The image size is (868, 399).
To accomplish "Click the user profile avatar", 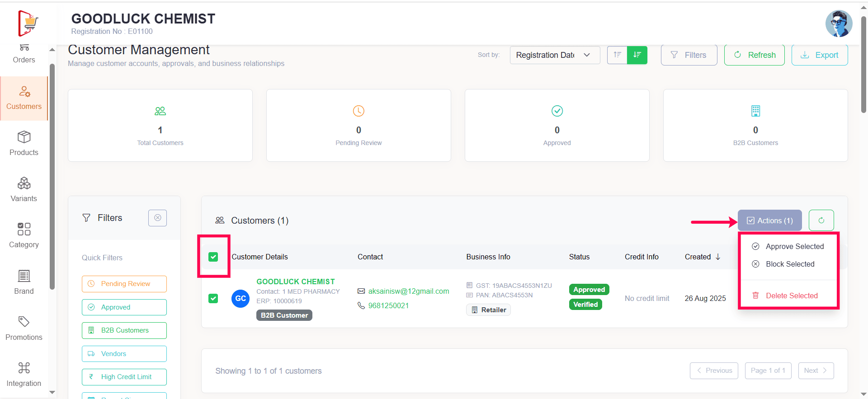I will pos(838,23).
